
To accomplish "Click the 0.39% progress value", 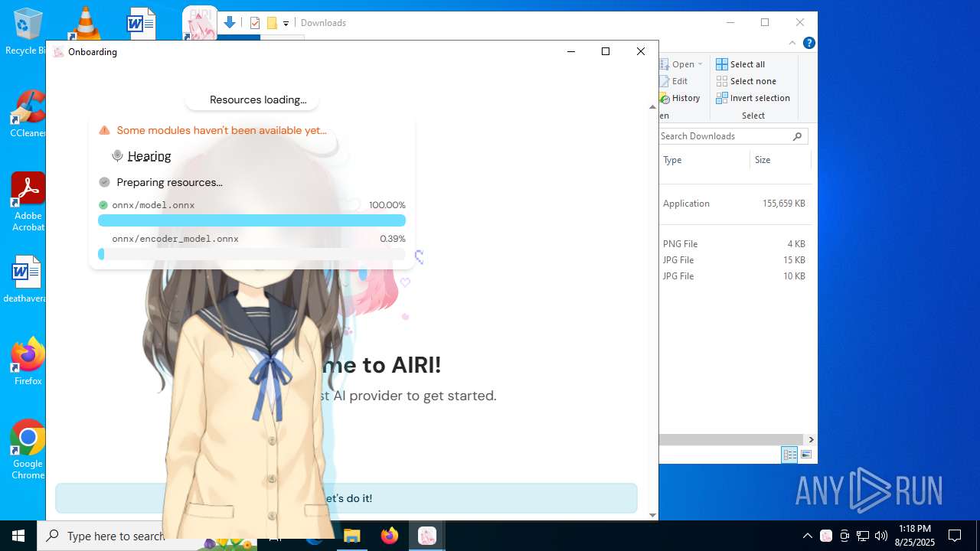I will click(393, 239).
